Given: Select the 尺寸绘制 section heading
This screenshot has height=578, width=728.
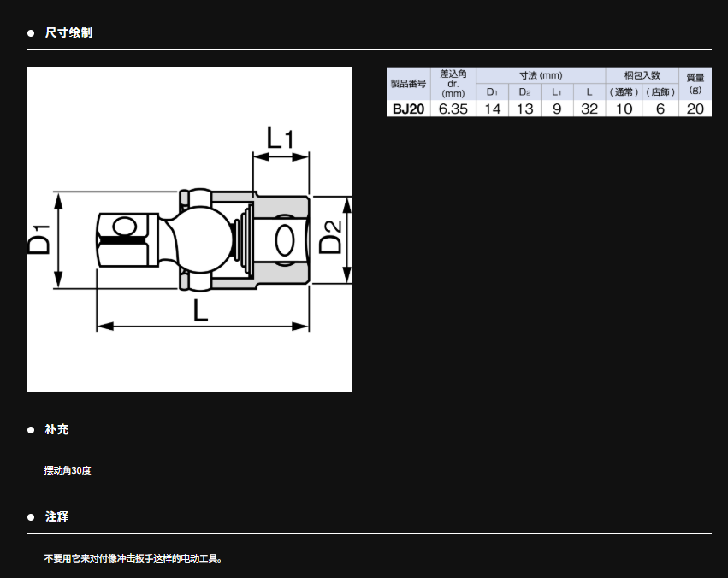Looking at the screenshot, I should click(68, 33).
